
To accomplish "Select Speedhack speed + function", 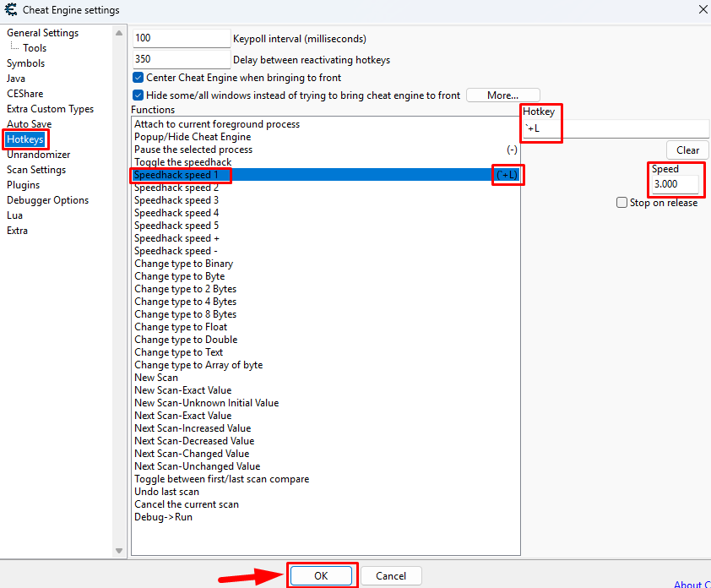I will pyautogui.click(x=326, y=238).
